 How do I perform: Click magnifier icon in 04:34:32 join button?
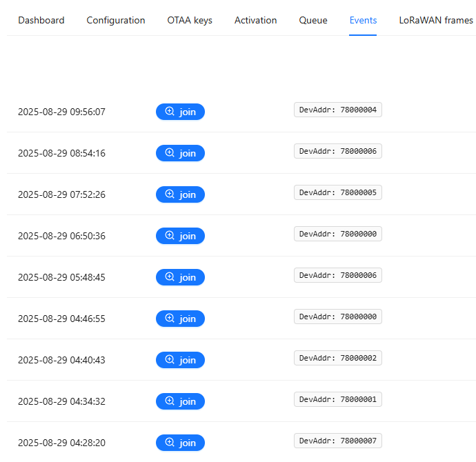170,401
